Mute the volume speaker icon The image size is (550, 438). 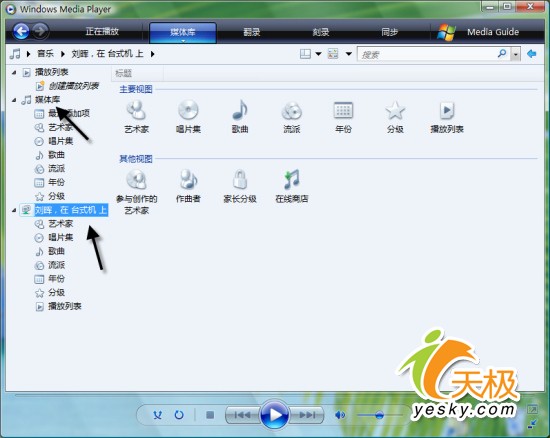[x=340, y=415]
